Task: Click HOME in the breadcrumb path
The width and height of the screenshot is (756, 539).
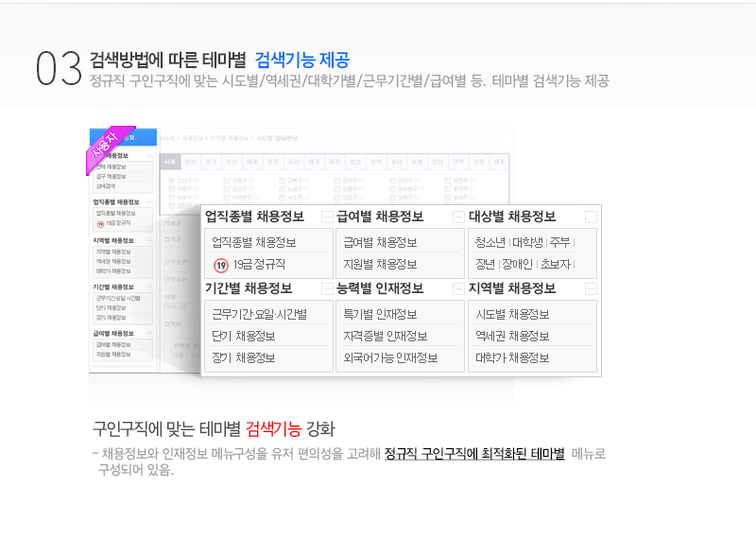Action: point(167,138)
